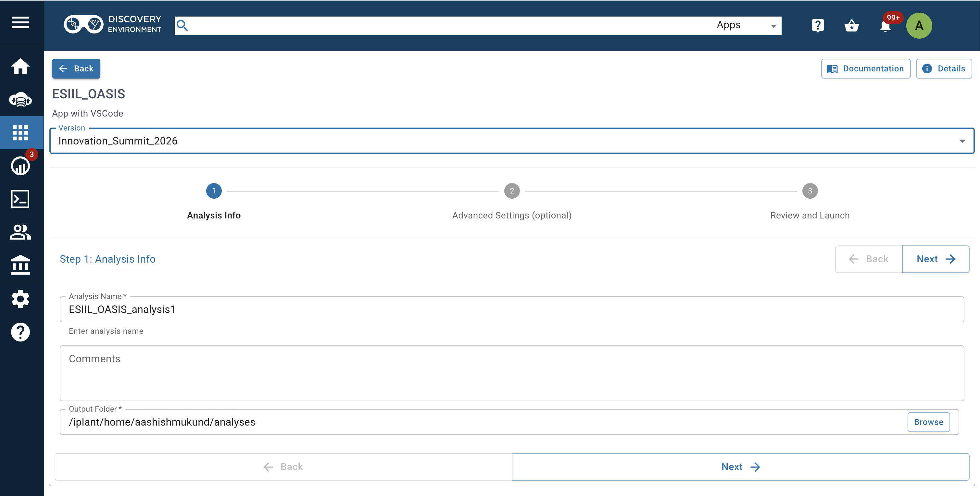Open the help question mark icon in the header

(818, 26)
